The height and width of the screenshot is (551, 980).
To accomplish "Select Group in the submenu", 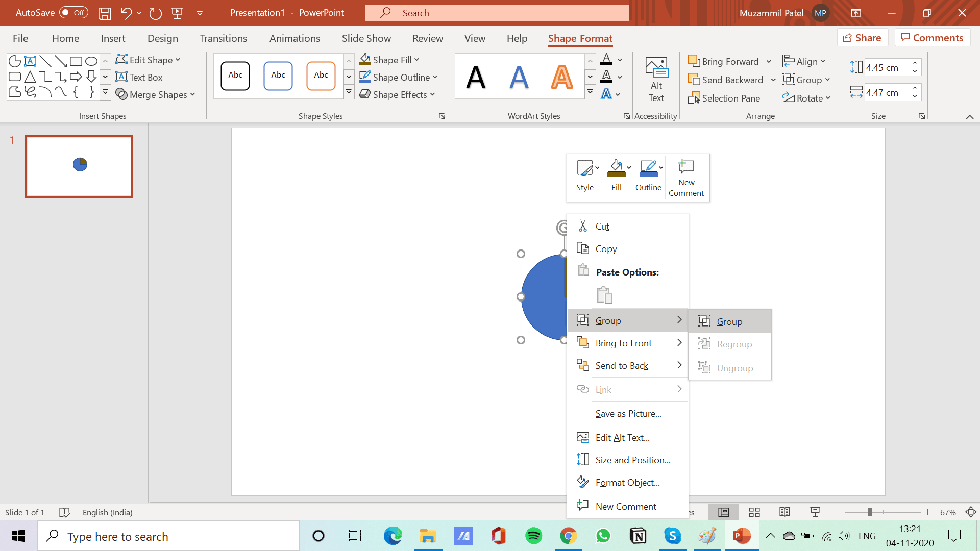I will point(729,321).
